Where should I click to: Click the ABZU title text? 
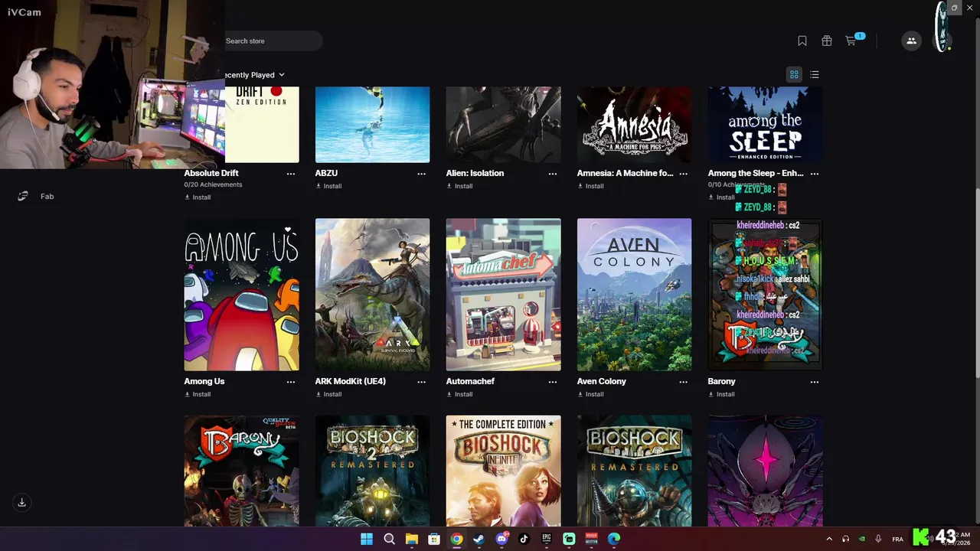click(x=326, y=174)
